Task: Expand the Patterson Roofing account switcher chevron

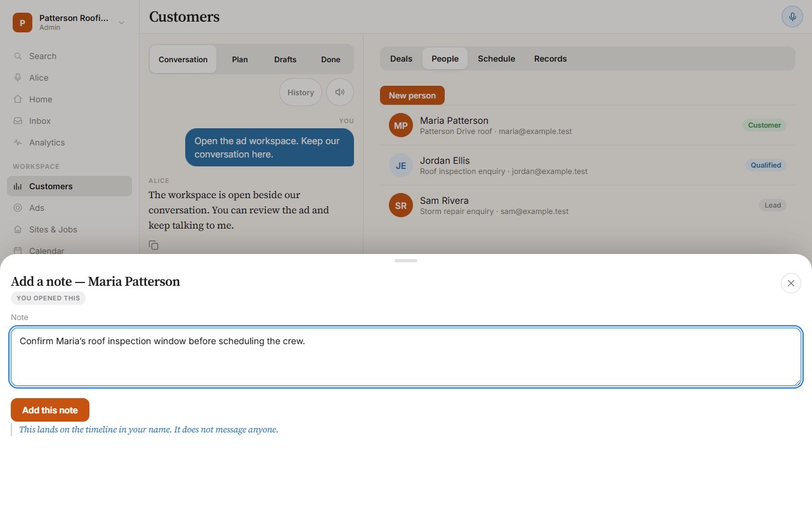Action: [121, 23]
